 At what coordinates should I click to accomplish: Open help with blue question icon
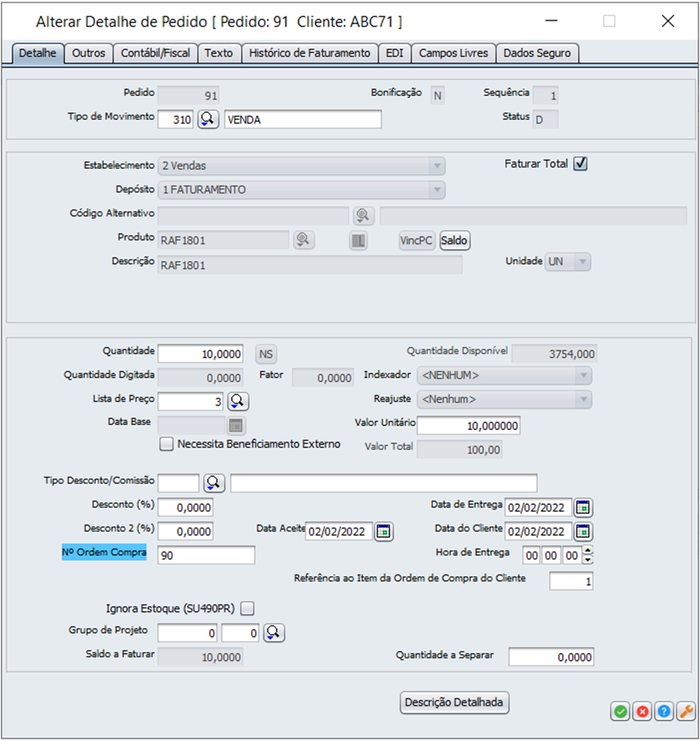(664, 711)
